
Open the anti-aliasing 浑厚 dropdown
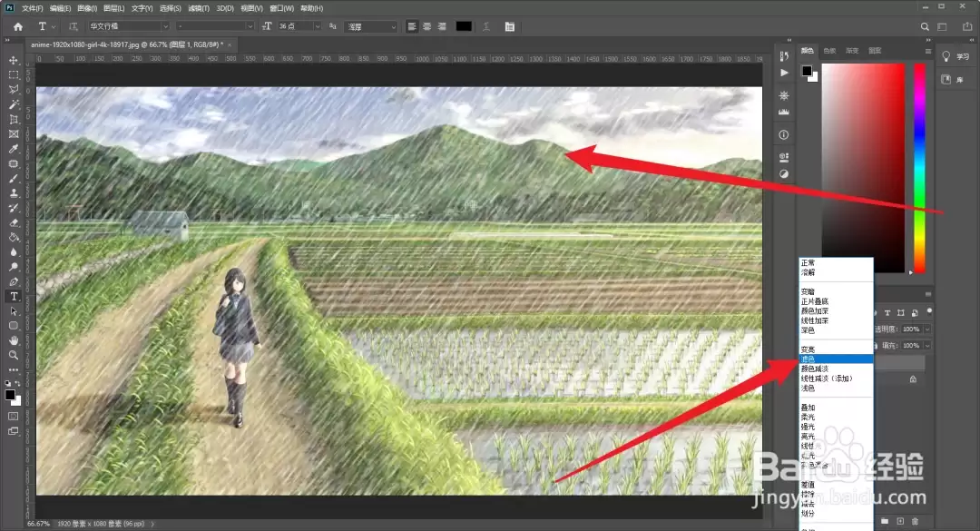370,26
